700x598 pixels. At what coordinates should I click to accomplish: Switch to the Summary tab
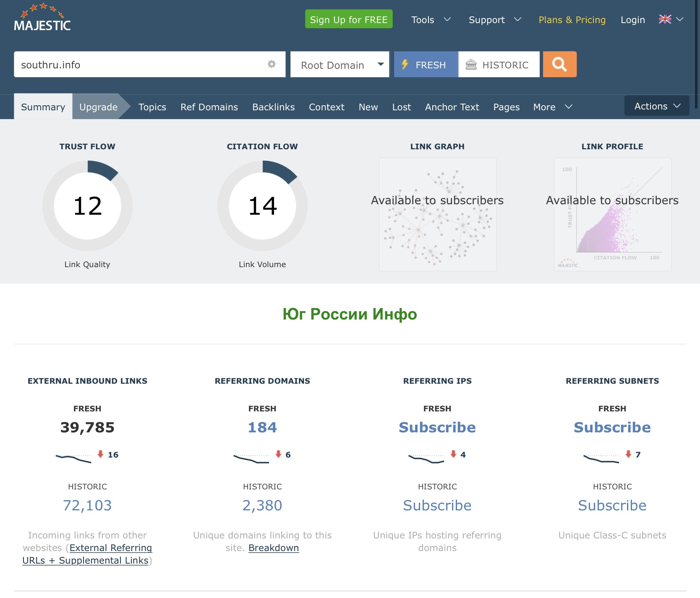[43, 107]
